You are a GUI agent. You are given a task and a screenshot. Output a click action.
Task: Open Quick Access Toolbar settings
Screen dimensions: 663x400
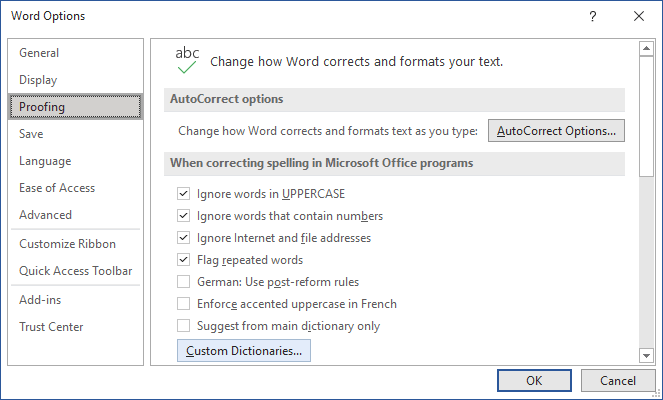[x=75, y=271]
